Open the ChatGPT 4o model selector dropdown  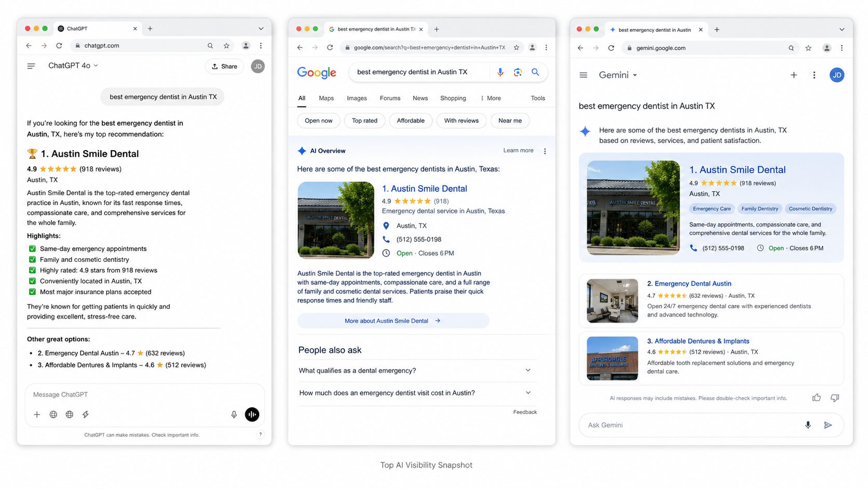coord(73,66)
